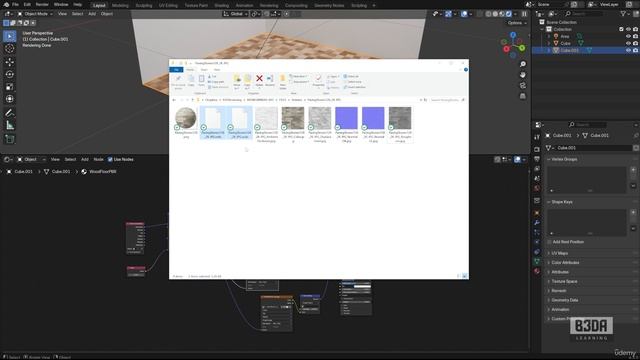Open the Object Data tab in Properties
The width and height of the screenshot is (640, 360).
click(x=537, y=262)
